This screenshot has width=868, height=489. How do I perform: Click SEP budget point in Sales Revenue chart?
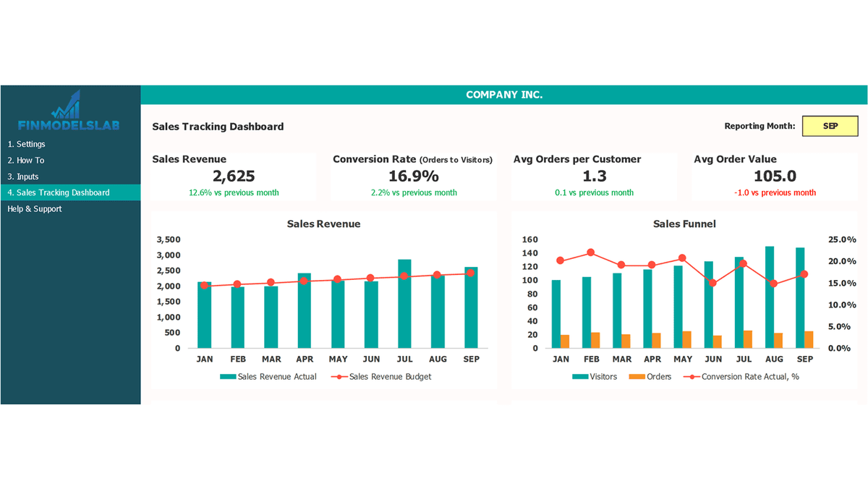pyautogui.click(x=470, y=273)
